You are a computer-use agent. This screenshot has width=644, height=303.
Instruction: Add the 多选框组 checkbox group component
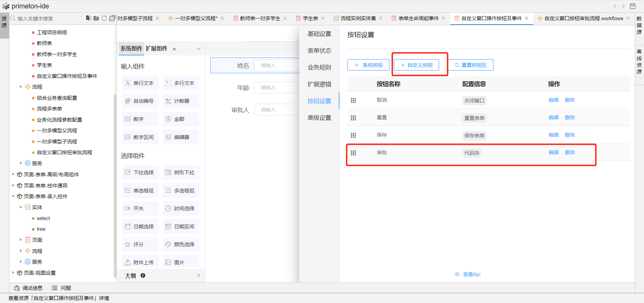point(181,190)
